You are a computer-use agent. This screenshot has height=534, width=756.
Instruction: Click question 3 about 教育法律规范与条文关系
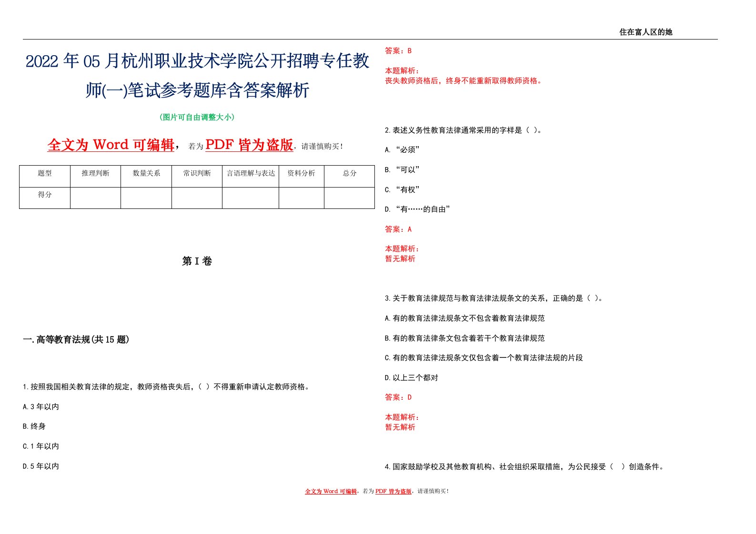(494, 298)
